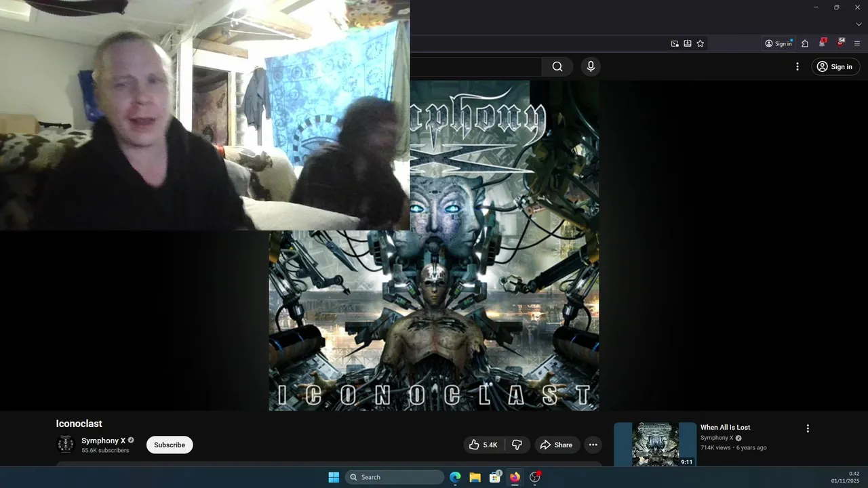Bookmark this page with star icon
Viewport: 868px width, 488px height.
pyautogui.click(x=701, y=43)
